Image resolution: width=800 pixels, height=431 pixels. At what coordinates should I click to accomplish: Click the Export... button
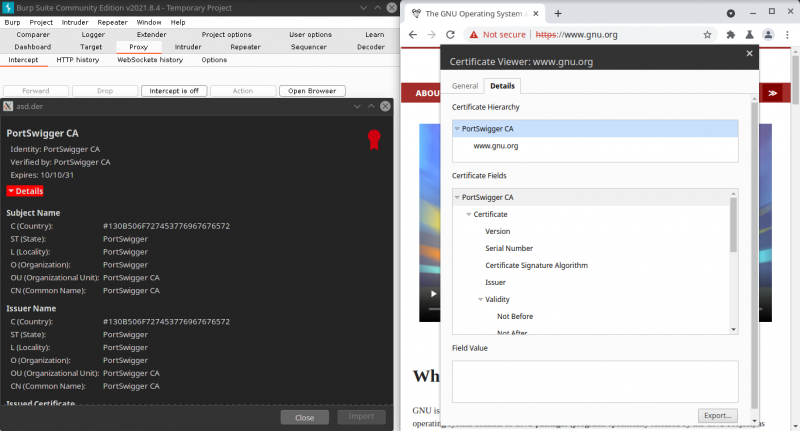(x=717, y=415)
